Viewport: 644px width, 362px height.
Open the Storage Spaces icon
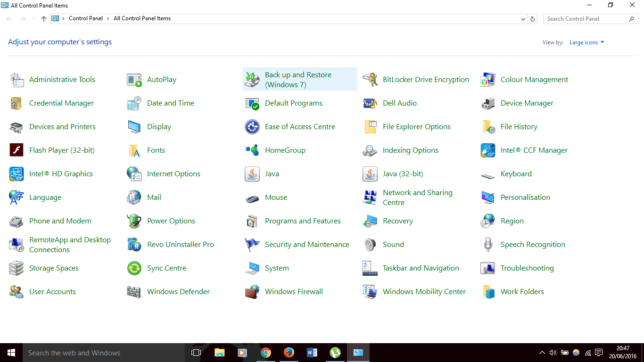pyautogui.click(x=17, y=268)
